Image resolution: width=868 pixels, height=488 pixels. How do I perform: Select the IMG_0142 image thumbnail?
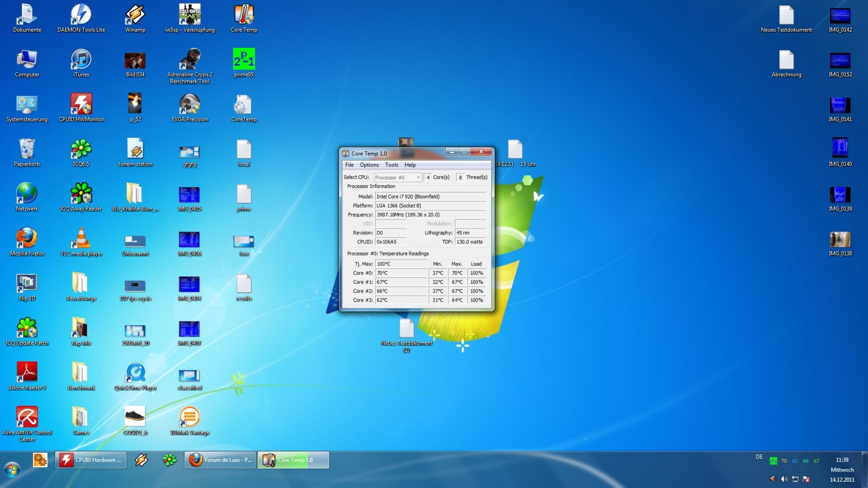pos(840,19)
